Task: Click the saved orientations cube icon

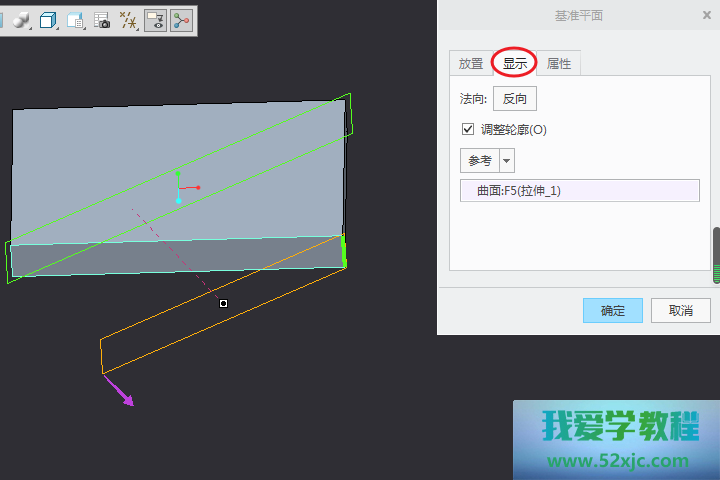Action: pos(48,20)
